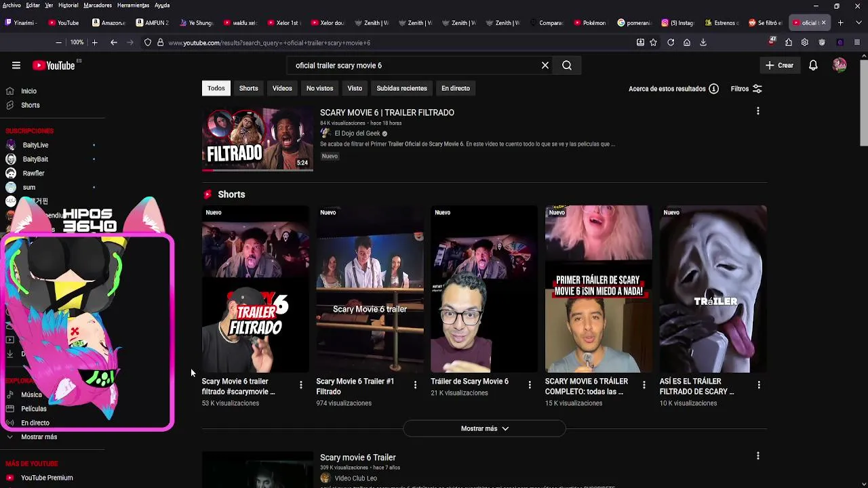
Task: Click the browser address bar URL
Action: point(269,43)
